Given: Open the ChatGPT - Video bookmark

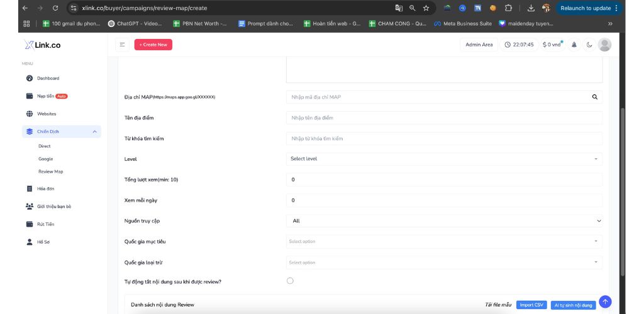Looking at the screenshot, I should (x=135, y=24).
